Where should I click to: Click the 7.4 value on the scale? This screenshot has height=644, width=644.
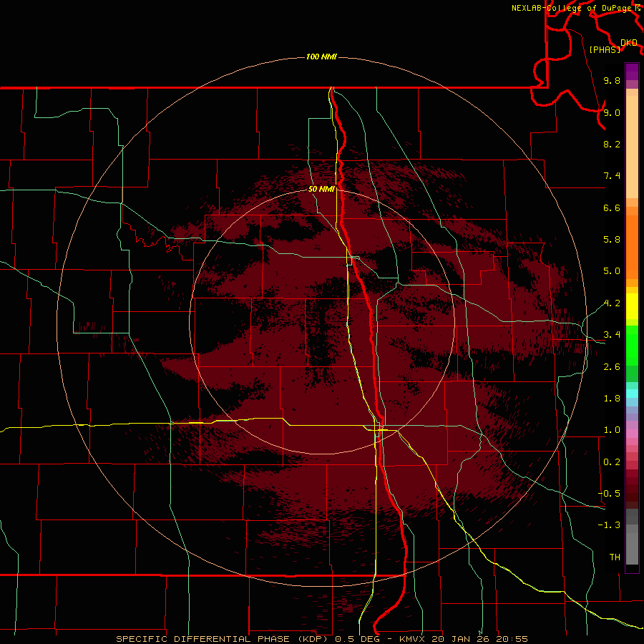click(612, 176)
